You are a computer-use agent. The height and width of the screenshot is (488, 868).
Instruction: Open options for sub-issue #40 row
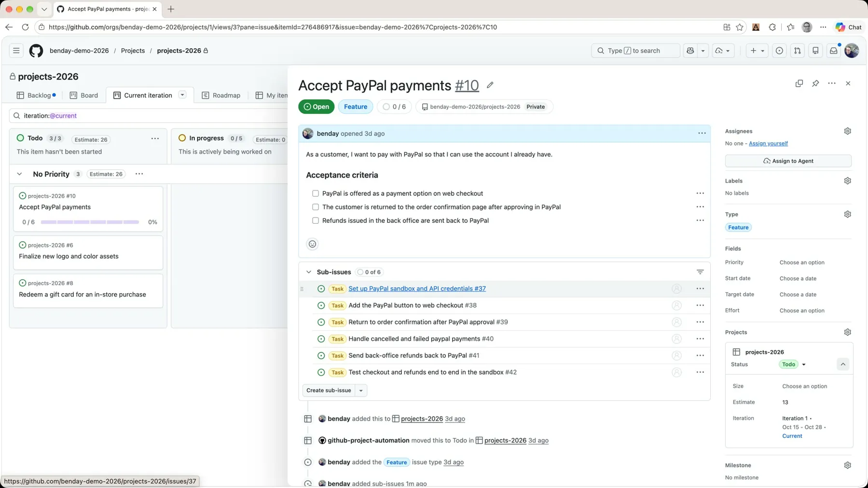point(700,339)
